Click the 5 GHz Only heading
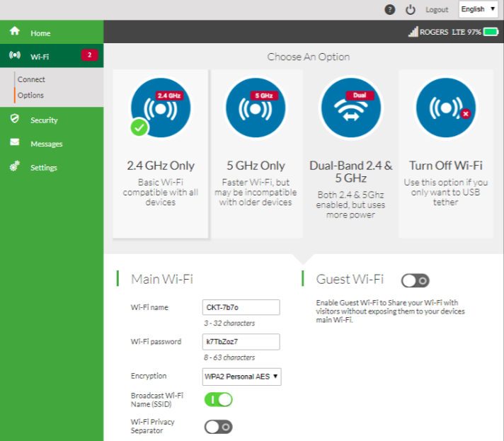Screen dimensions: 504x441 256,166
